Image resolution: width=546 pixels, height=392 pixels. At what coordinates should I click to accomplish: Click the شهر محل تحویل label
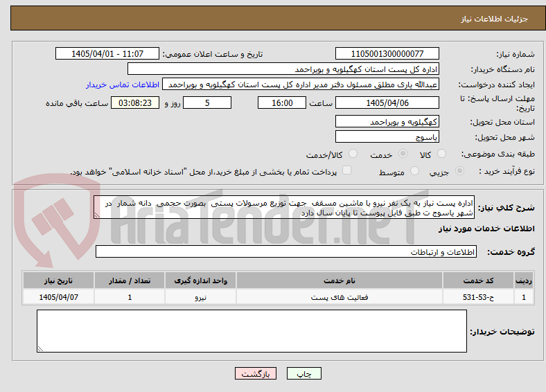click(505, 137)
